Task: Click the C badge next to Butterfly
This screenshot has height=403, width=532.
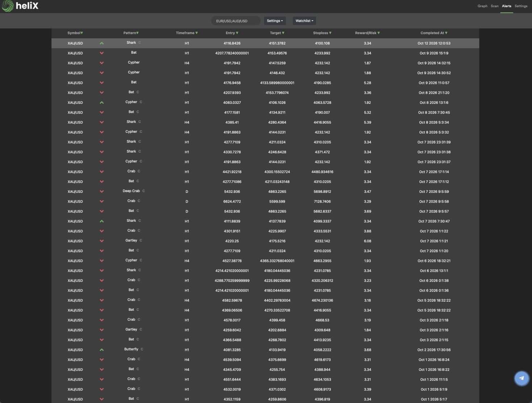Action: point(142,349)
